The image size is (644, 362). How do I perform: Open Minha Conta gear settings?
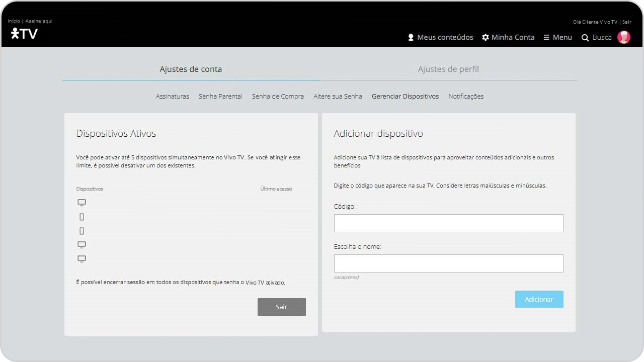click(508, 37)
